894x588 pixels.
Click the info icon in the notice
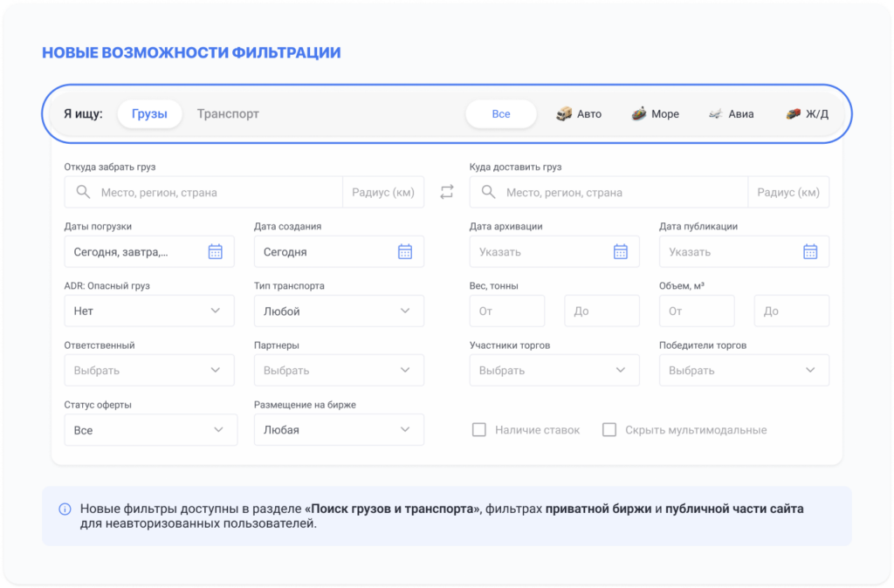pos(65,509)
